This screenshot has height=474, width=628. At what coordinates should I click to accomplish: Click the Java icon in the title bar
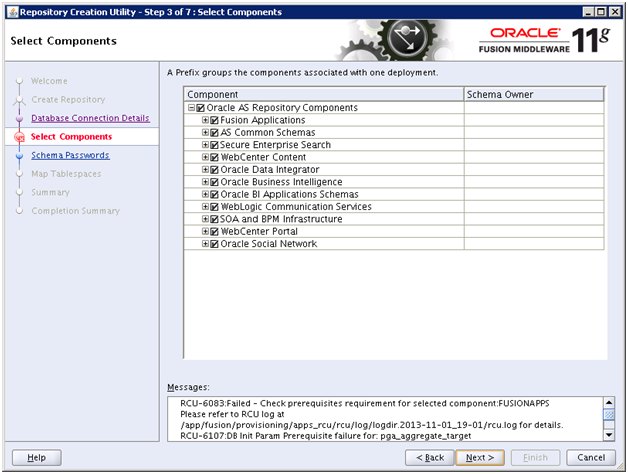point(13,12)
